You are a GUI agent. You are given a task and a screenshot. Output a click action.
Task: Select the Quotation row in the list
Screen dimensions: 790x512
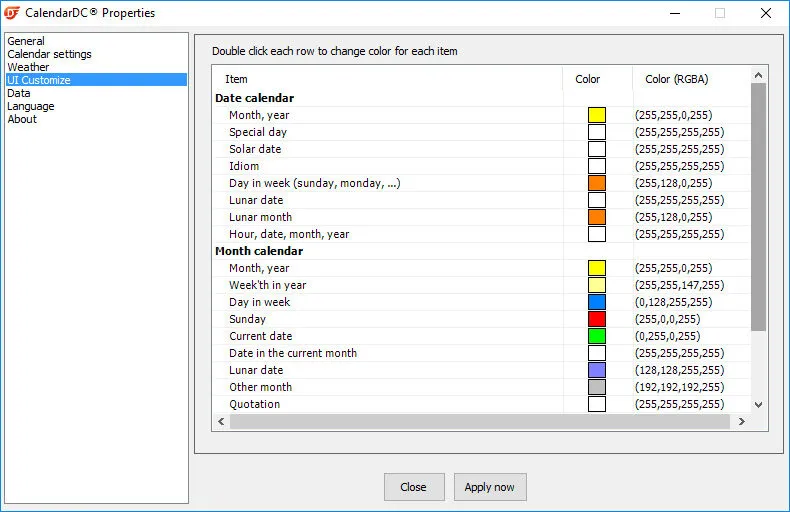[x=254, y=404]
